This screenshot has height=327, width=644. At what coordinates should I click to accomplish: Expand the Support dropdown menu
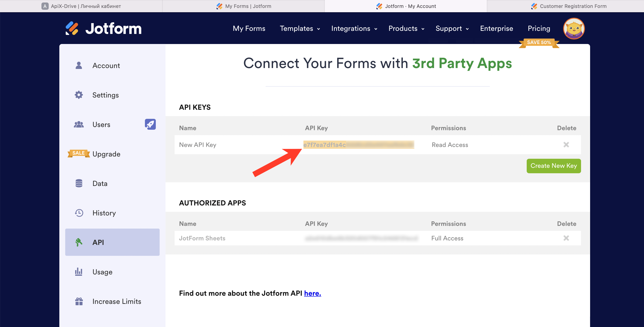(x=452, y=29)
